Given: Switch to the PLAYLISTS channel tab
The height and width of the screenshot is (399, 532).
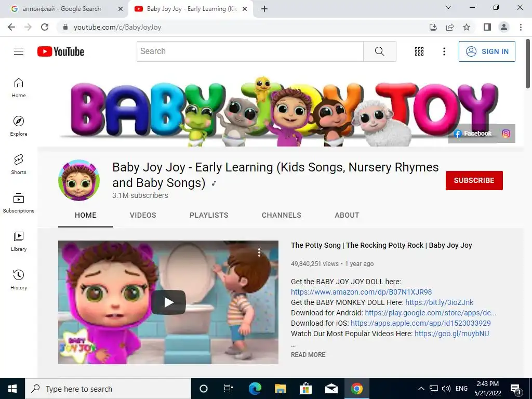Looking at the screenshot, I should pyautogui.click(x=209, y=215).
